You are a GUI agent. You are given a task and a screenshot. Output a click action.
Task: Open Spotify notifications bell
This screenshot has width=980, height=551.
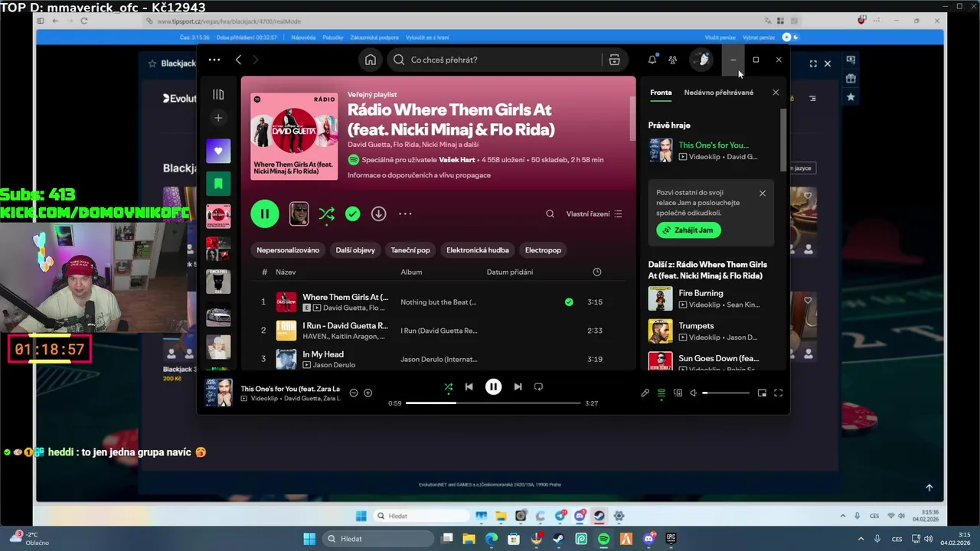[x=652, y=60]
